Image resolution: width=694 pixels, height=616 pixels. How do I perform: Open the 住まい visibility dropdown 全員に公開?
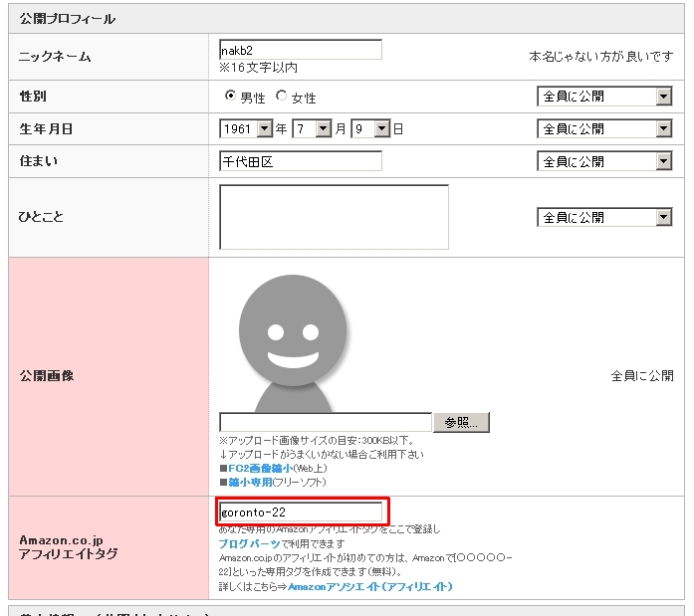[x=604, y=161]
